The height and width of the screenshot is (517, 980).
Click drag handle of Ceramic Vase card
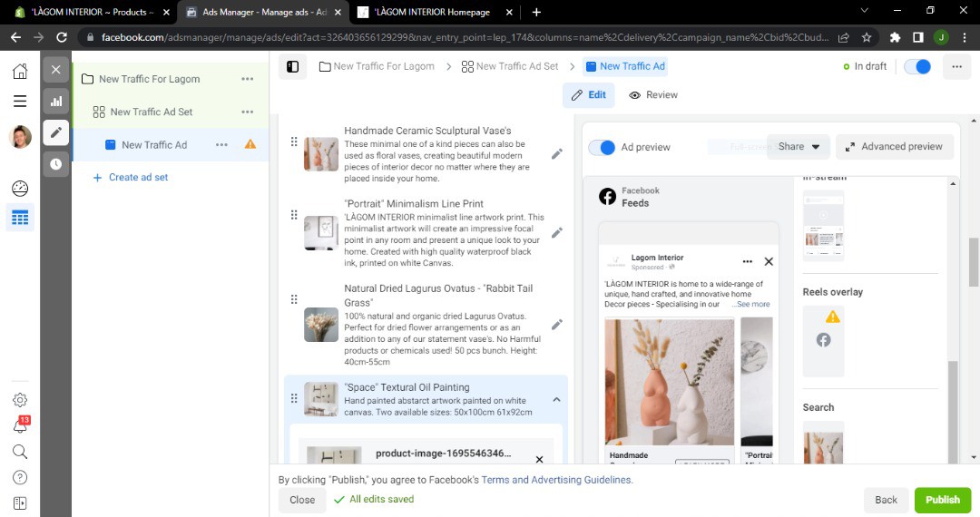pyautogui.click(x=294, y=141)
